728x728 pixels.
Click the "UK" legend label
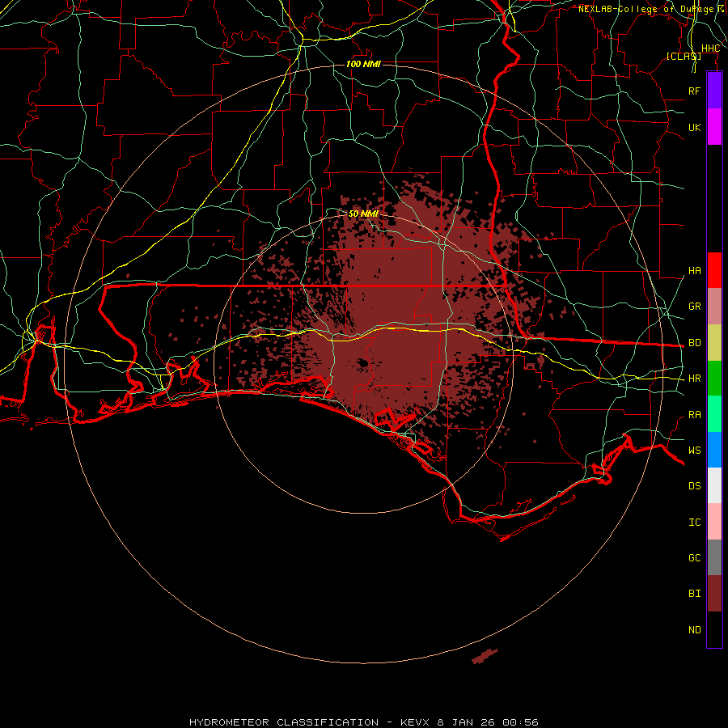(694, 127)
